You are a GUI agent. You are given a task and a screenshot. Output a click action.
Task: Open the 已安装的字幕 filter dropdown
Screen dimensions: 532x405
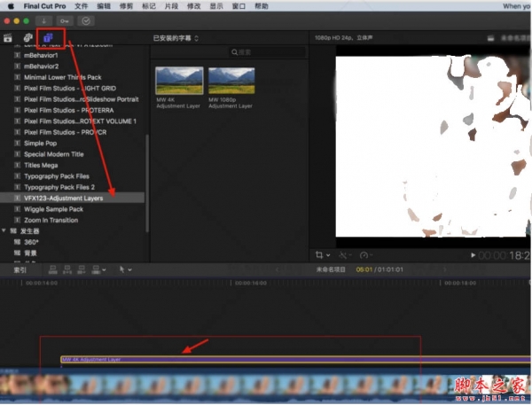176,38
